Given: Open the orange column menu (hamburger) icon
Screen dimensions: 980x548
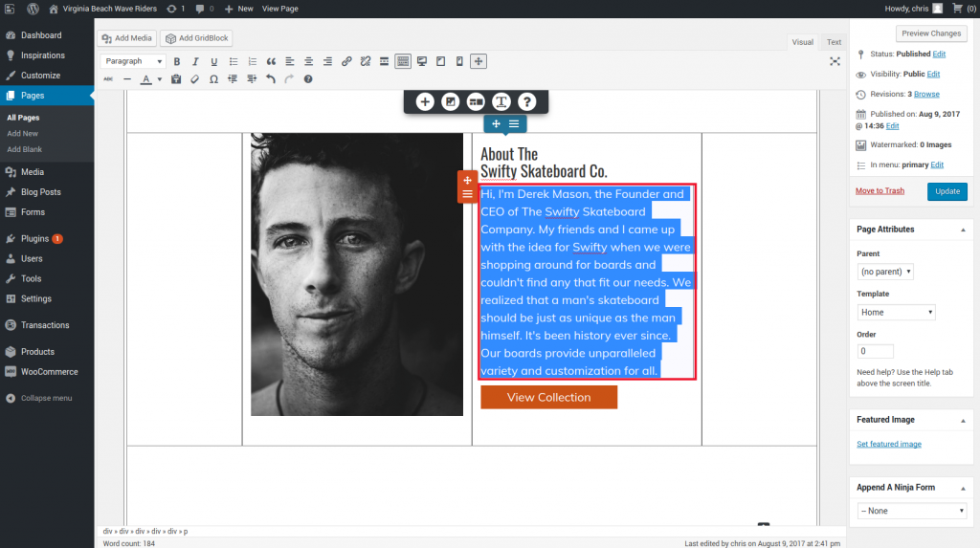Looking at the screenshot, I should [467, 194].
